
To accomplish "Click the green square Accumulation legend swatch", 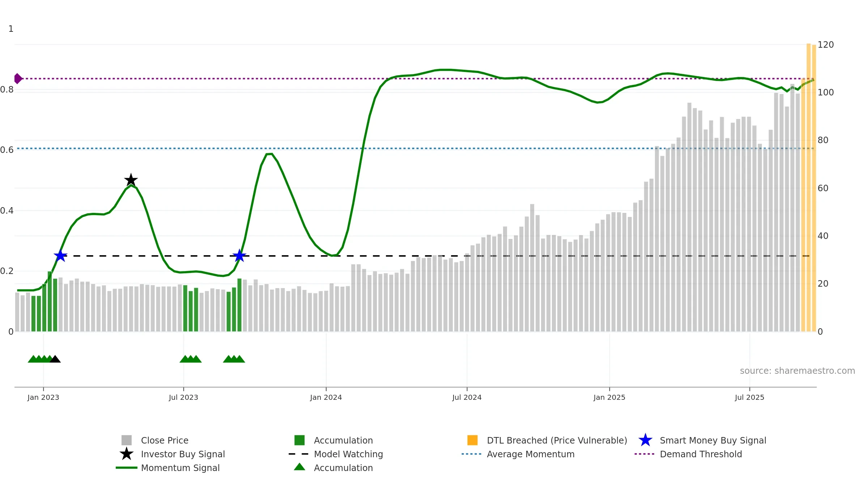I will (299, 440).
